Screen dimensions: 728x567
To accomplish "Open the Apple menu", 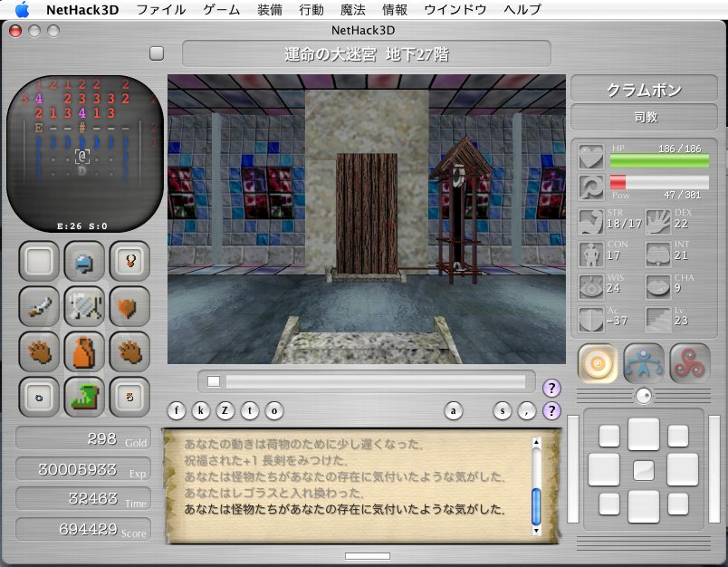I will pyautogui.click(x=22, y=9).
